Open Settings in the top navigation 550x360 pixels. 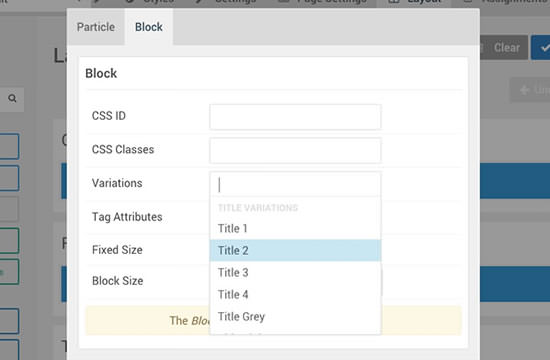(226, 2)
